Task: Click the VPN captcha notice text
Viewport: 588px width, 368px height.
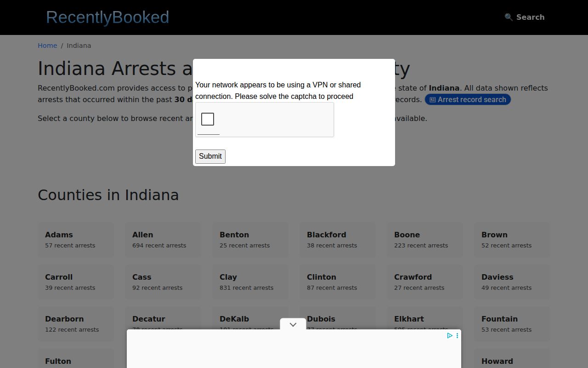Action: coord(278,91)
